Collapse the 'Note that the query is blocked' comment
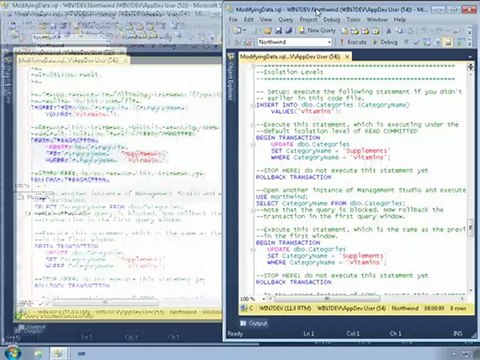 tap(253, 210)
